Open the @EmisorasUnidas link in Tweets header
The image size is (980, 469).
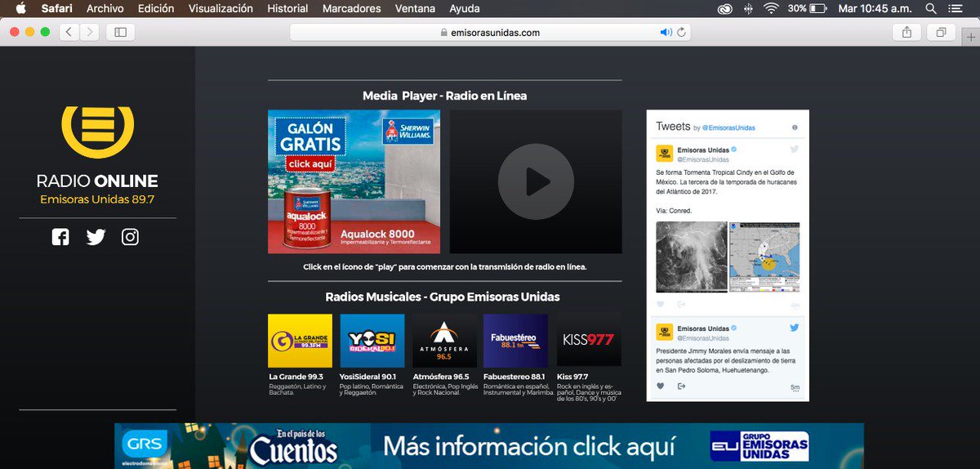728,128
